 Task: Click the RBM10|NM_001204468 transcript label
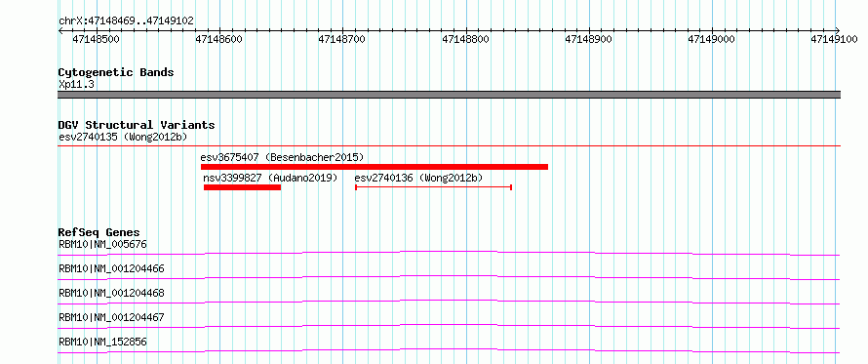tap(111, 293)
